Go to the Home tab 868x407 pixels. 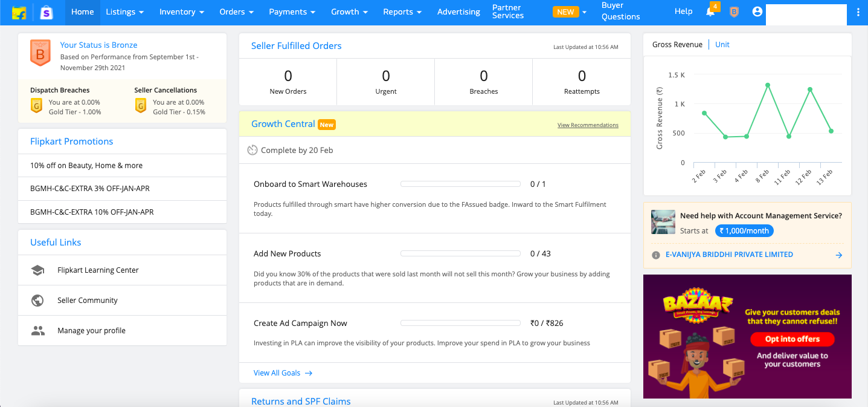tap(83, 12)
